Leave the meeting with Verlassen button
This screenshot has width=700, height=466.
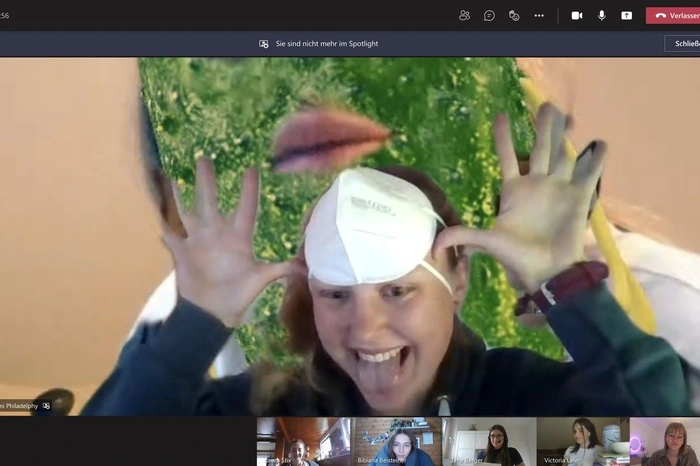[x=673, y=16]
